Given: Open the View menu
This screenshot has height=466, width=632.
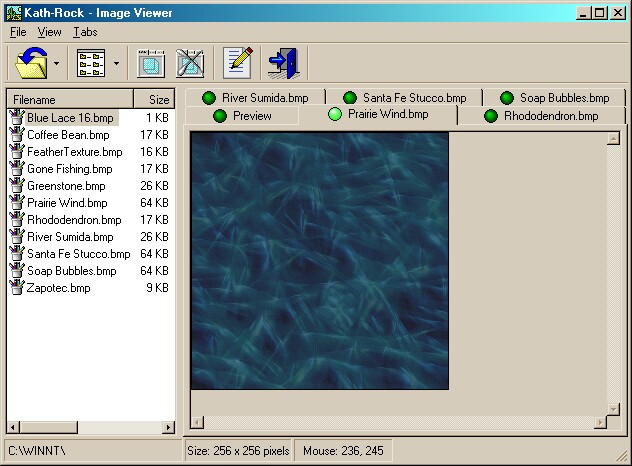Looking at the screenshot, I should 50,32.
